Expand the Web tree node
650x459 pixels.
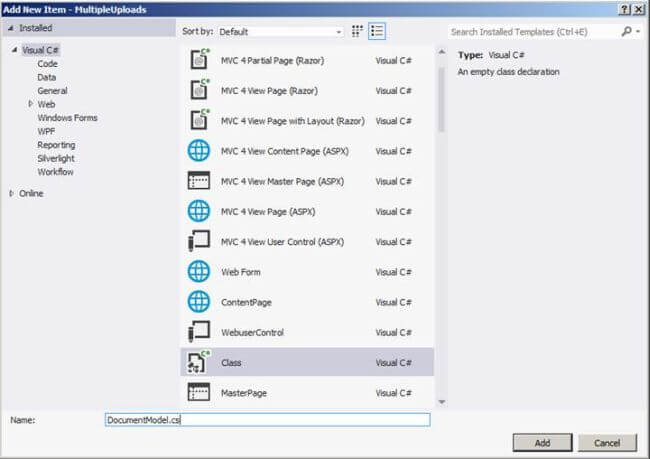pyautogui.click(x=30, y=104)
